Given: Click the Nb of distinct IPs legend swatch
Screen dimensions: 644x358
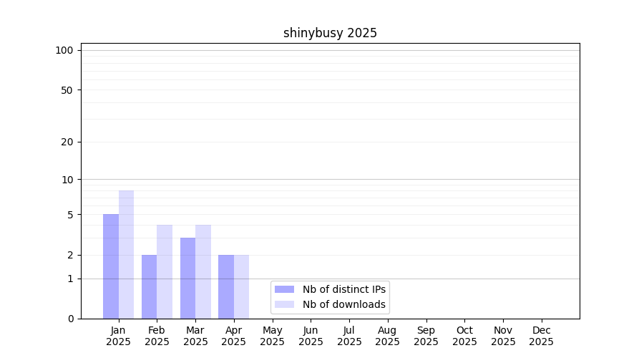Looking at the screenshot, I should click(284, 289).
